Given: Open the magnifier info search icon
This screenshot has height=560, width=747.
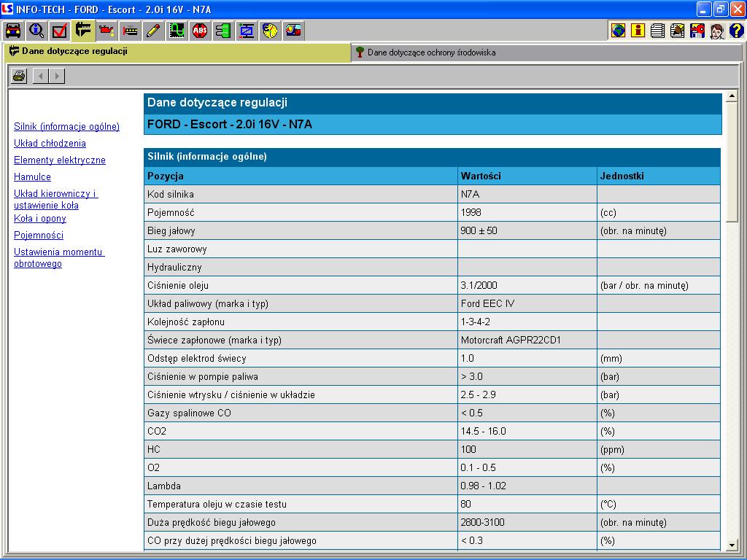Looking at the screenshot, I should [x=36, y=31].
